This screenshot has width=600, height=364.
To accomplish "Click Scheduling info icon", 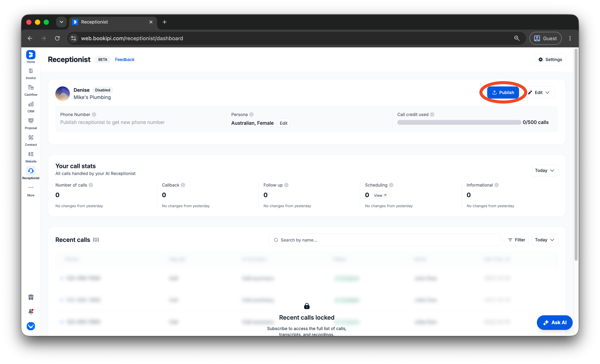I will click(391, 185).
